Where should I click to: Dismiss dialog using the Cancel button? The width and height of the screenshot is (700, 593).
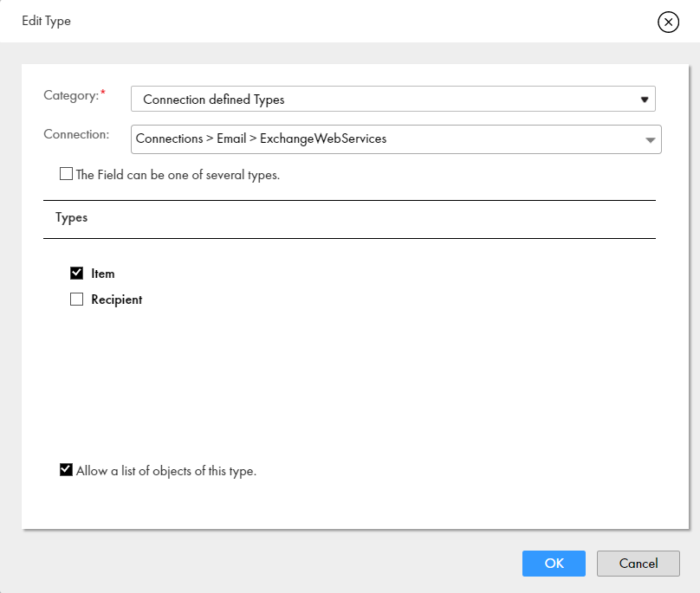click(638, 563)
